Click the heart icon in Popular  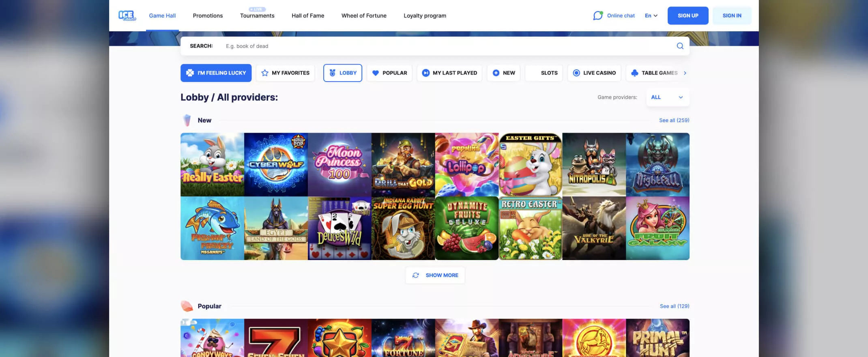pos(376,73)
